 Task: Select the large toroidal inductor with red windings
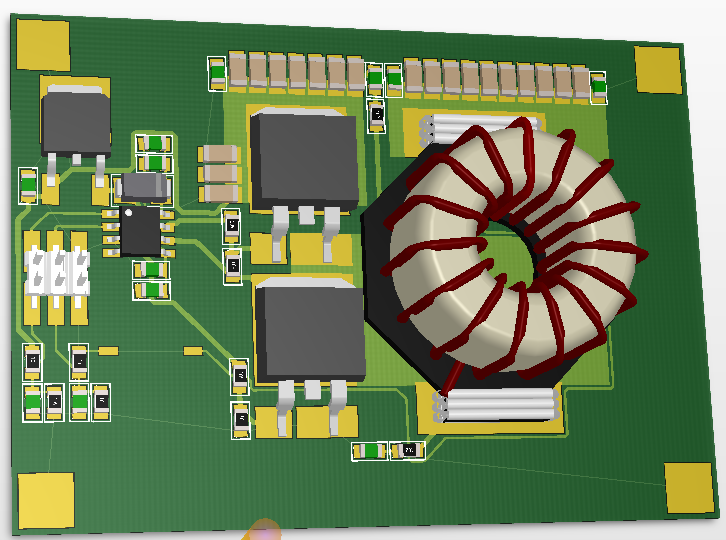pos(514,250)
